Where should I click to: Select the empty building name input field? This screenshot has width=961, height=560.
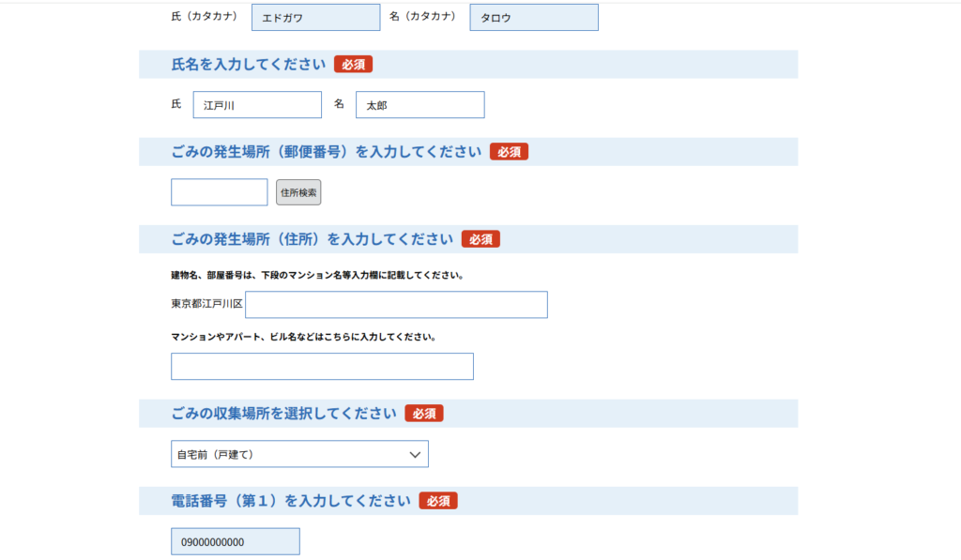pos(322,367)
